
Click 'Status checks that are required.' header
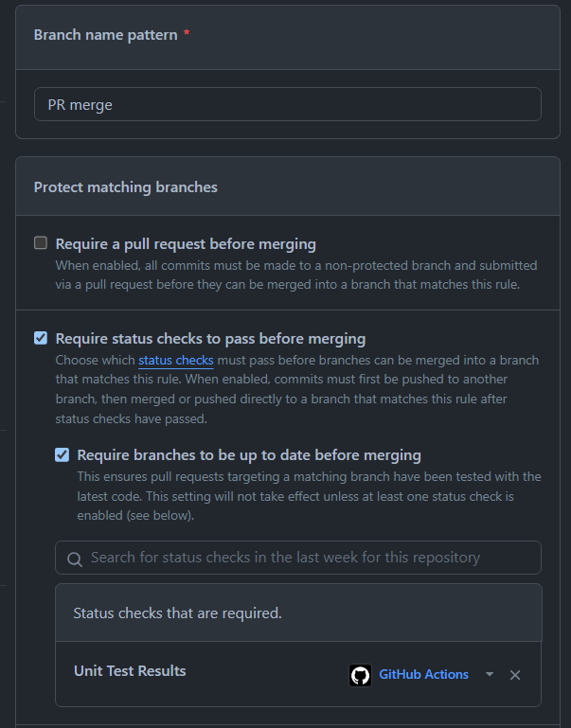coord(177,613)
